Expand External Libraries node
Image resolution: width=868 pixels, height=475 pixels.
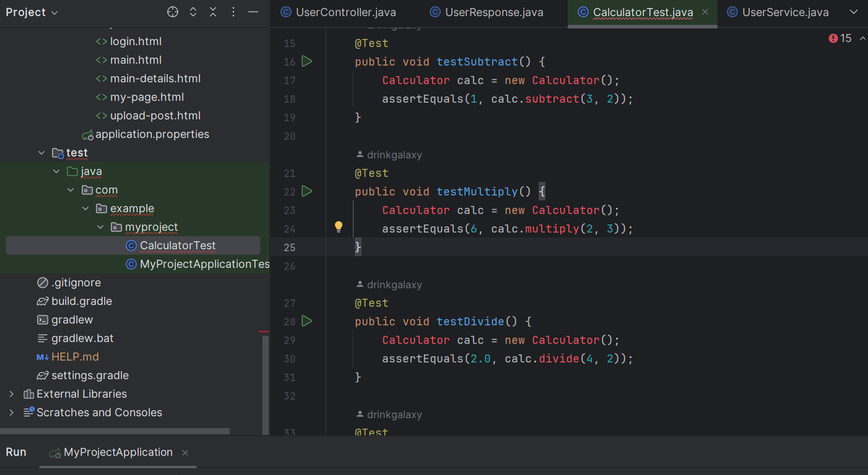click(11, 394)
